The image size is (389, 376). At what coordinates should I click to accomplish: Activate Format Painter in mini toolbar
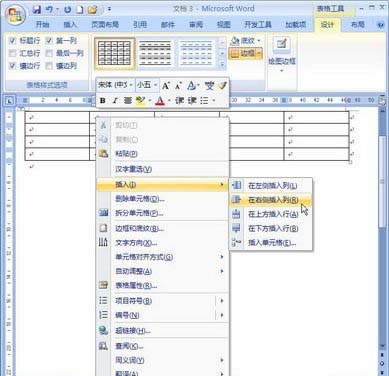pos(222,86)
